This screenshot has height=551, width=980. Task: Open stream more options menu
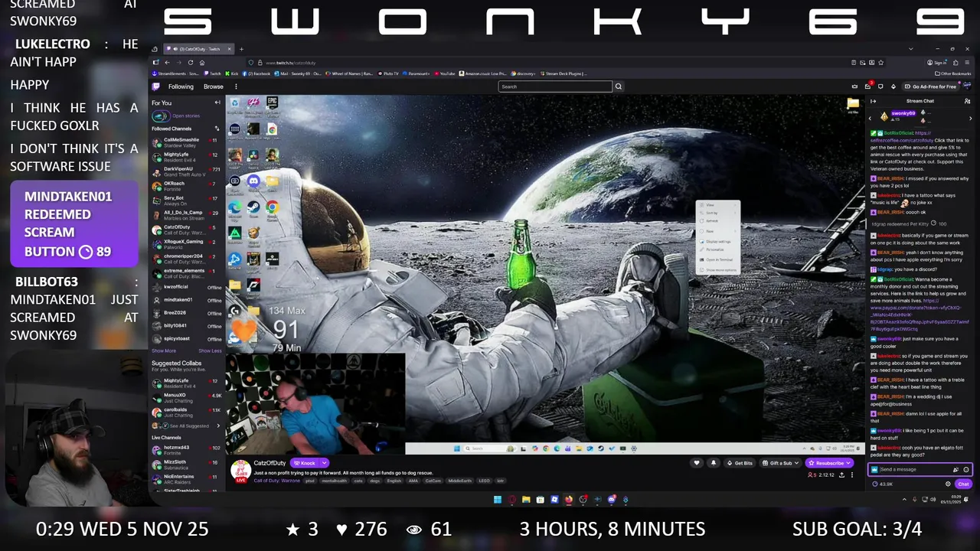pos(854,475)
